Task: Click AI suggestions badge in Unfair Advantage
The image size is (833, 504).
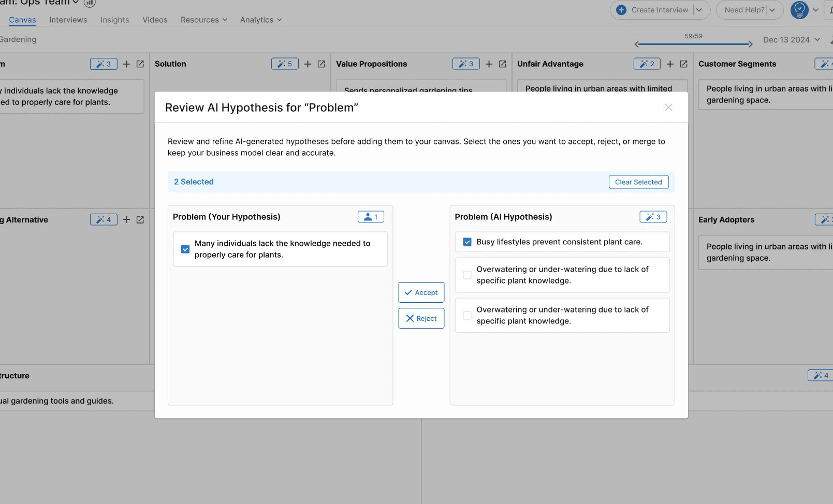Action: pyautogui.click(x=647, y=64)
